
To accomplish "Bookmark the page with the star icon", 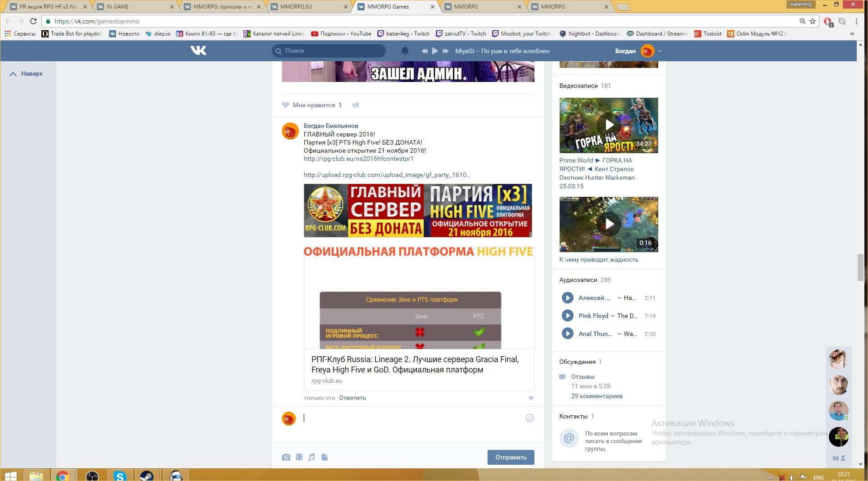I will (x=813, y=21).
